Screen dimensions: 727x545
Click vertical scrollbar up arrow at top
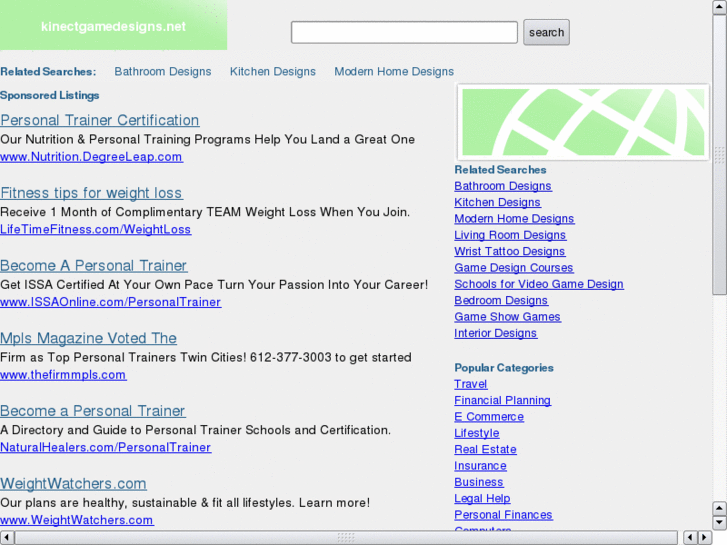pyautogui.click(x=720, y=7)
